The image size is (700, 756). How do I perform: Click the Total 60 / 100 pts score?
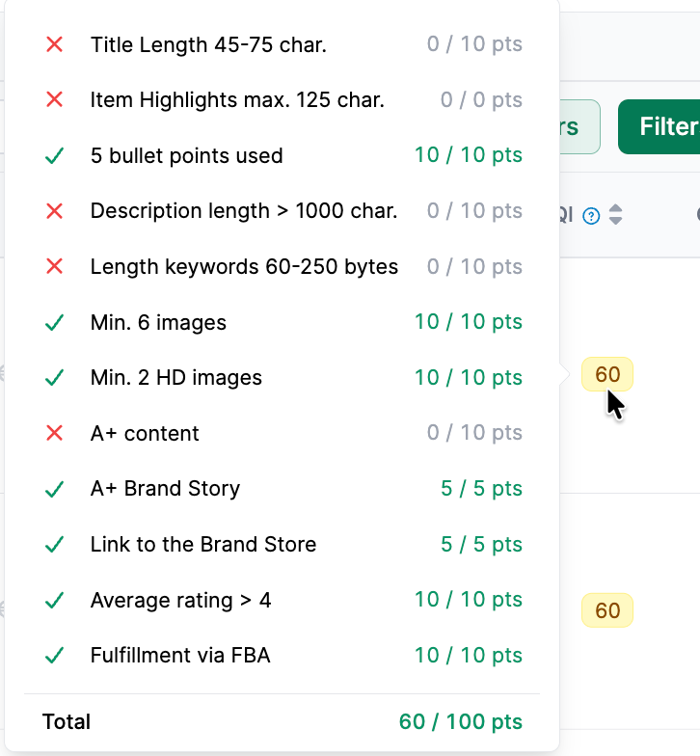461,721
